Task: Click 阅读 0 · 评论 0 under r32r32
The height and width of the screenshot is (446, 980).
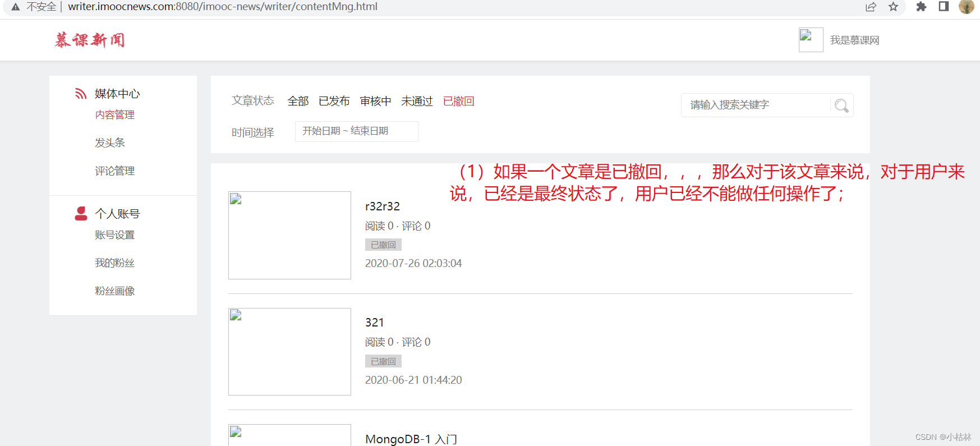Action: coord(398,226)
